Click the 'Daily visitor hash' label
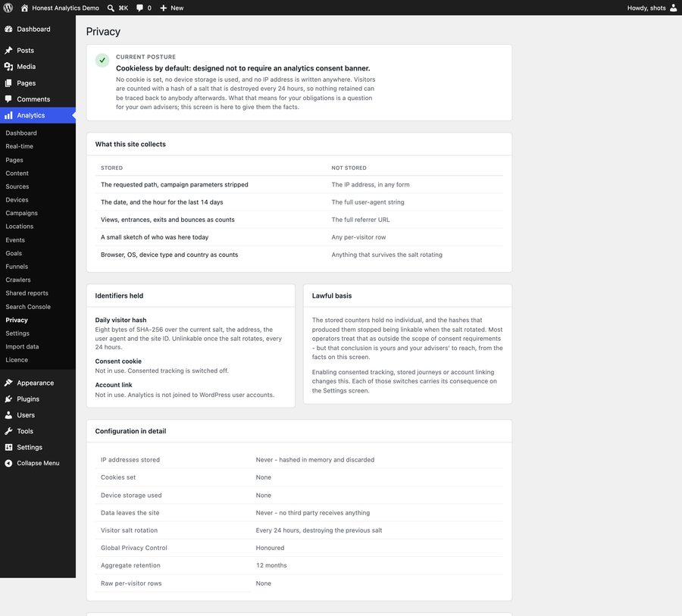Image resolution: width=682 pixels, height=616 pixels. 121,320
